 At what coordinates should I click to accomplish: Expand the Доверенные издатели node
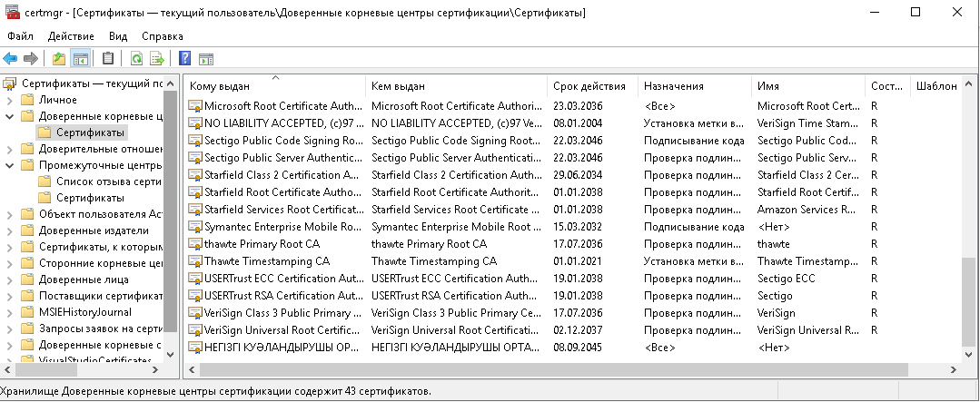coord(9,230)
